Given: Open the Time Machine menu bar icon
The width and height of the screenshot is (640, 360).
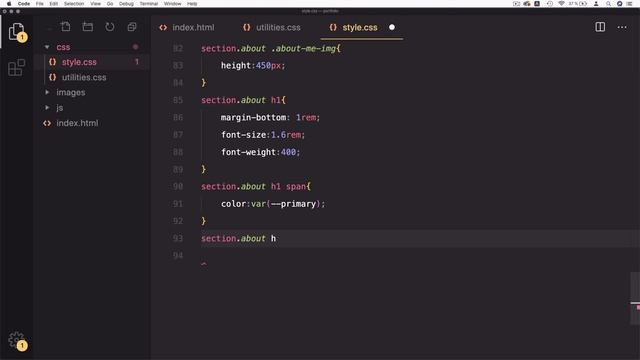Looking at the screenshot, I should [550, 4].
